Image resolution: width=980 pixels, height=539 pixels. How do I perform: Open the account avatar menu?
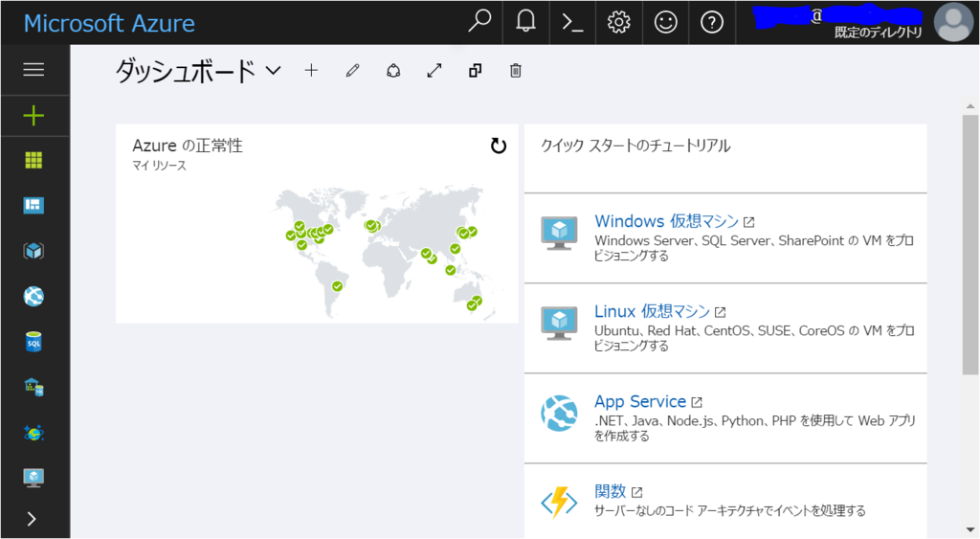953,23
